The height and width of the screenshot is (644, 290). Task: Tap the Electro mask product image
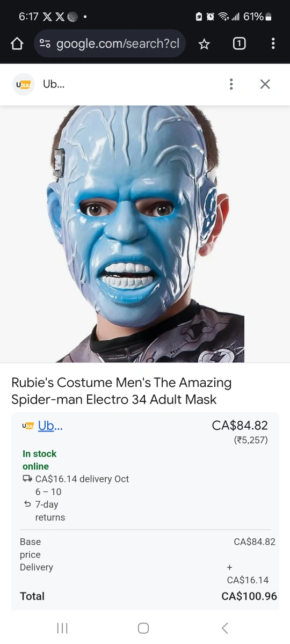[x=145, y=234]
